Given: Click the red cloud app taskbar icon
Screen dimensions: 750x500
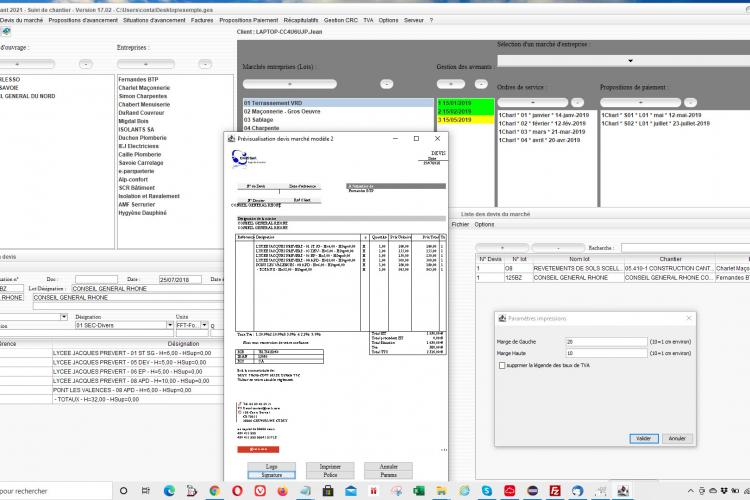Looking at the screenshot, I should coord(509,490).
